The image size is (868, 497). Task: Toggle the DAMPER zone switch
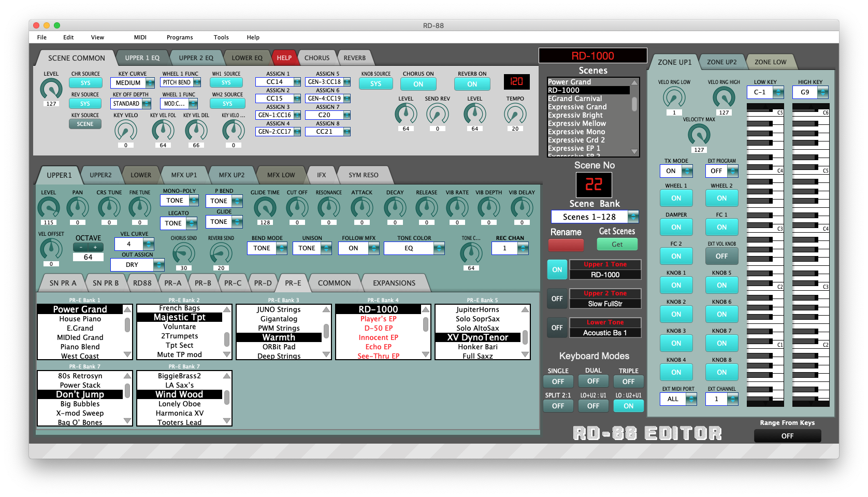pos(676,227)
